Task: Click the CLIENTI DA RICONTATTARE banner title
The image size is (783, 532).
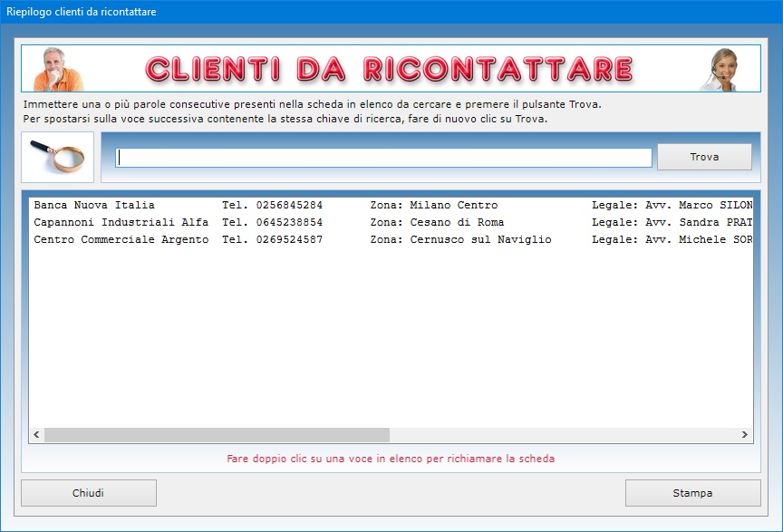Action: point(390,69)
